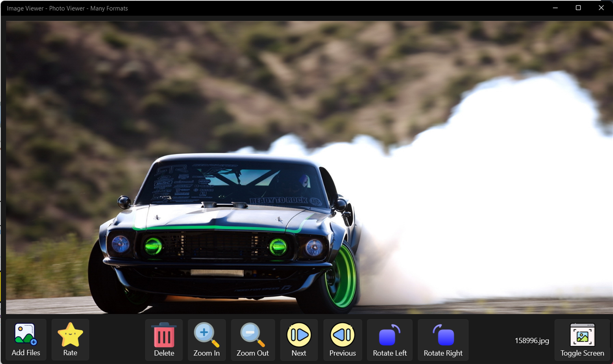Viewport: 613px width, 364px height.
Task: Click the Add Files picture icon
Action: (26, 334)
